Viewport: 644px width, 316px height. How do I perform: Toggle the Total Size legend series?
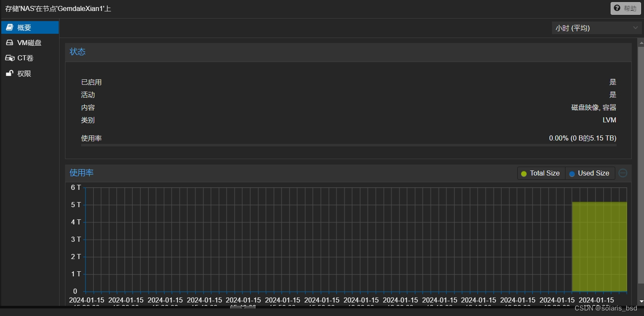(541, 173)
